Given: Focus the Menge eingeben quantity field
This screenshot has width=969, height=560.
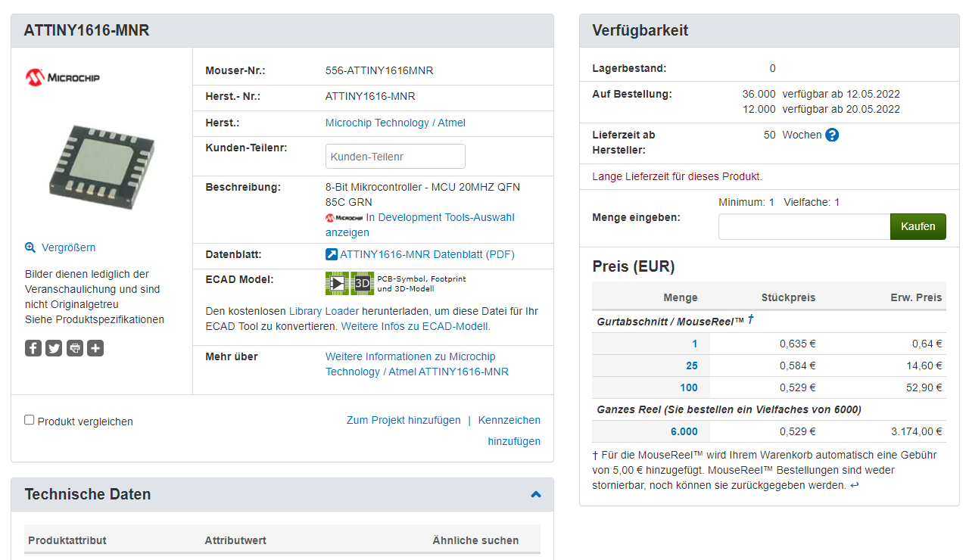Looking at the screenshot, I should pos(804,226).
